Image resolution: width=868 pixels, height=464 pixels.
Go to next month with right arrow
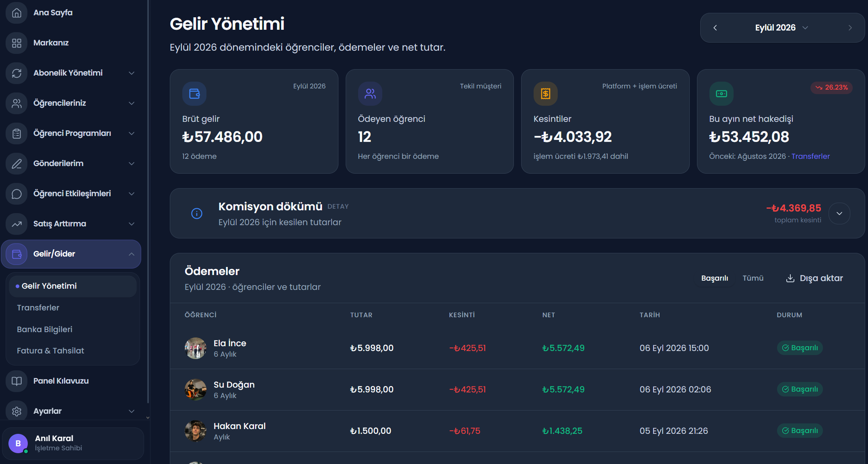[x=850, y=28]
